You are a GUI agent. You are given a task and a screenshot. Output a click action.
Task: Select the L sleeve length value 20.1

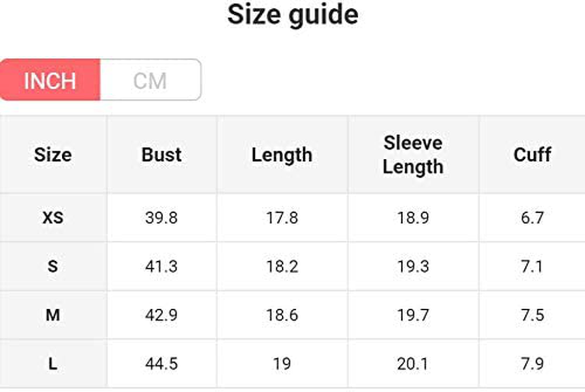tap(413, 364)
